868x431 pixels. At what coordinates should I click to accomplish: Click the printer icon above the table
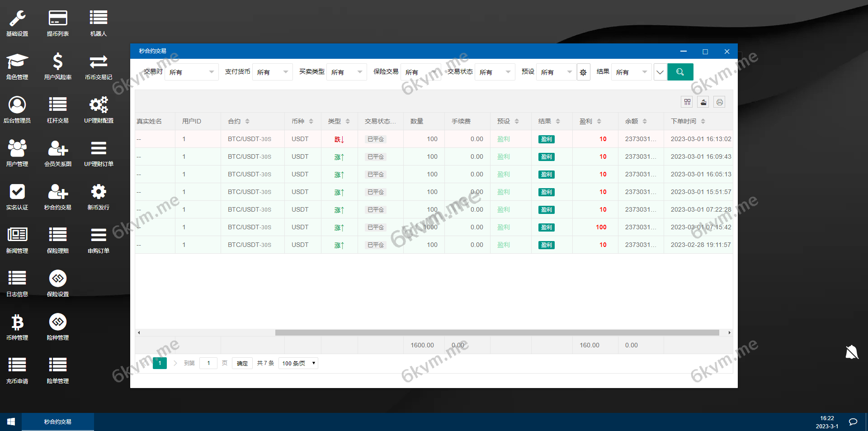pos(719,102)
